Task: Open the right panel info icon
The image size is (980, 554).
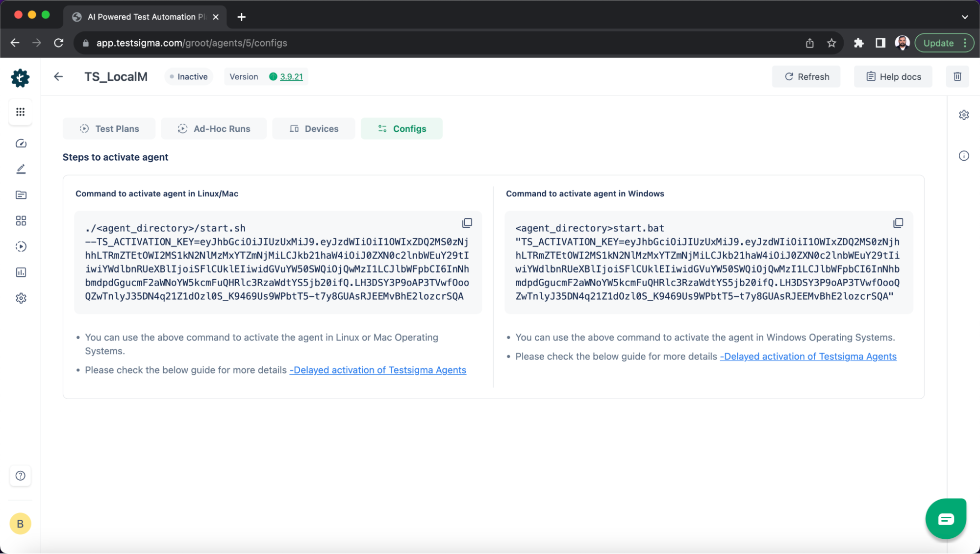Action: [964, 156]
